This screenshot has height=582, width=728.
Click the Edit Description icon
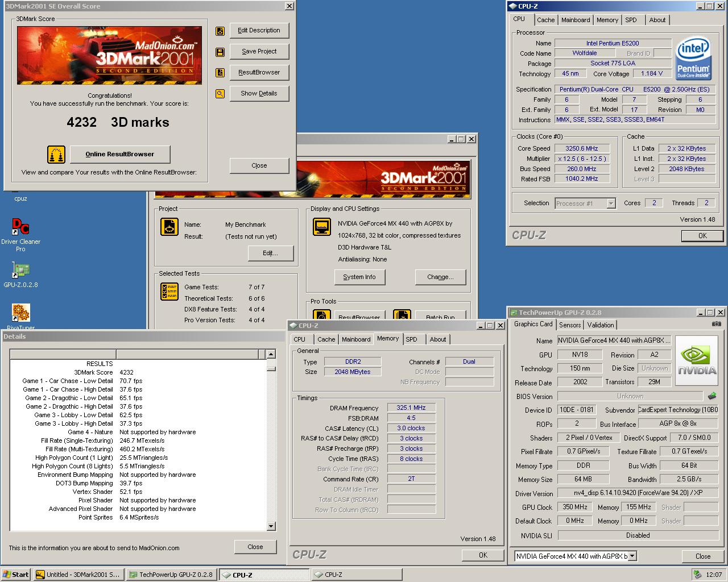(x=220, y=31)
